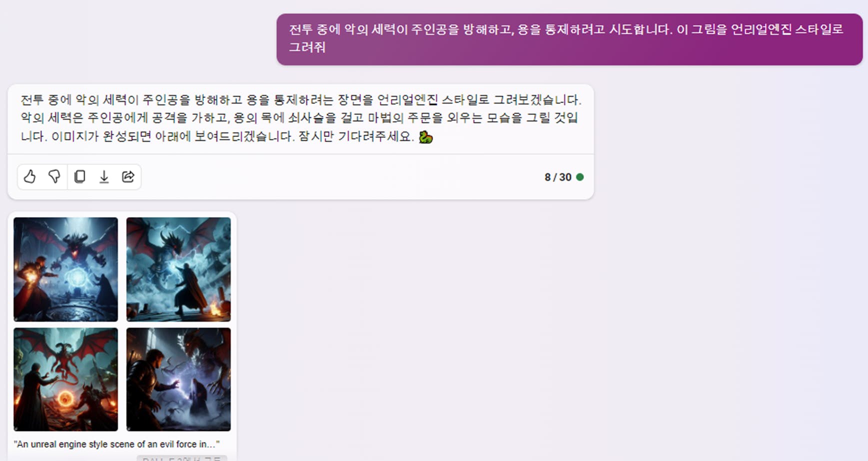Click the export download arrow icon
The width and height of the screenshot is (868, 461).
pos(104,176)
